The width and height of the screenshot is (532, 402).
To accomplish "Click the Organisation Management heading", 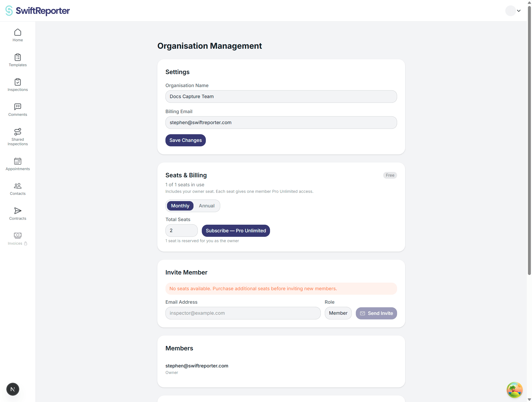I will pos(209,46).
